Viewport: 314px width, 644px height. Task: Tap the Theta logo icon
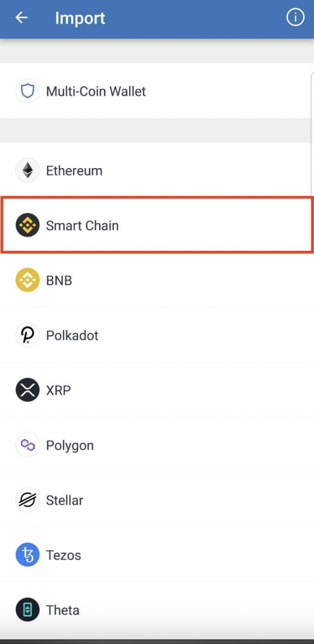point(28,610)
